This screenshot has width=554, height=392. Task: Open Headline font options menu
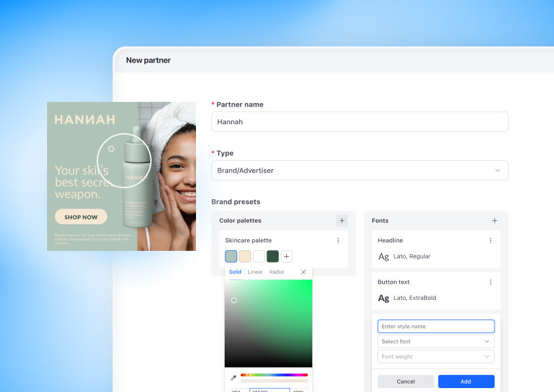pos(491,240)
